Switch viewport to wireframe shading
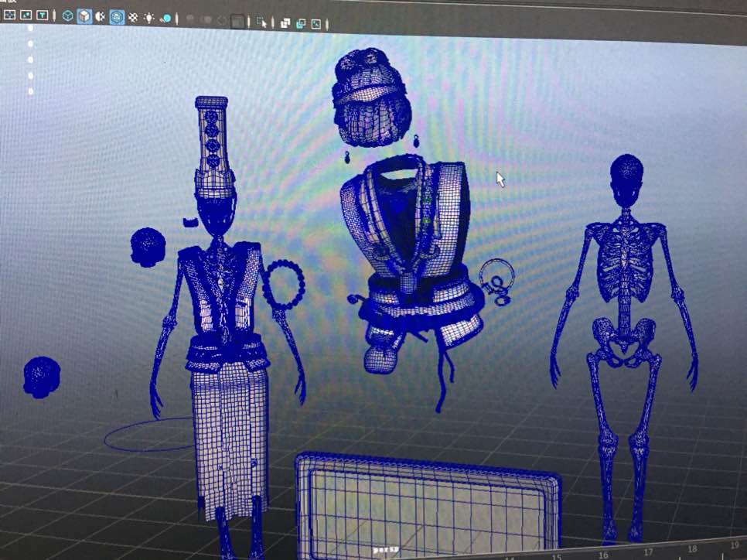This screenshot has height=560, width=747. tap(68, 16)
